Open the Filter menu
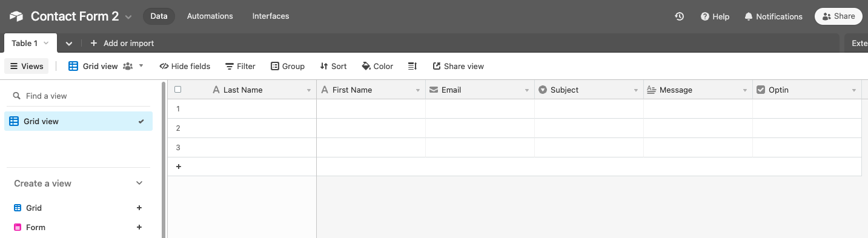 [x=240, y=66]
